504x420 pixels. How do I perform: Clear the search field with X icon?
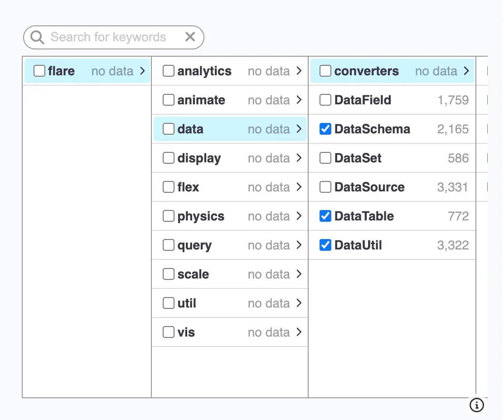coord(190,37)
